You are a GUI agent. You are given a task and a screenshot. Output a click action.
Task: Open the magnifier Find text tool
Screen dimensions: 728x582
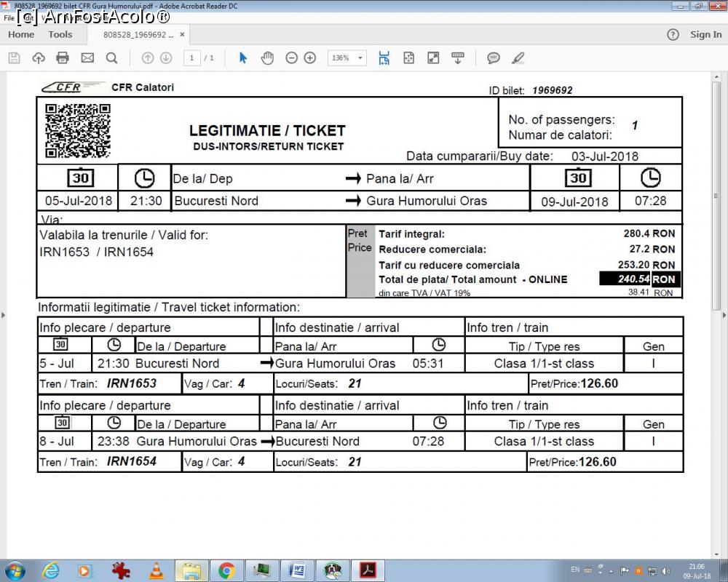point(111,58)
